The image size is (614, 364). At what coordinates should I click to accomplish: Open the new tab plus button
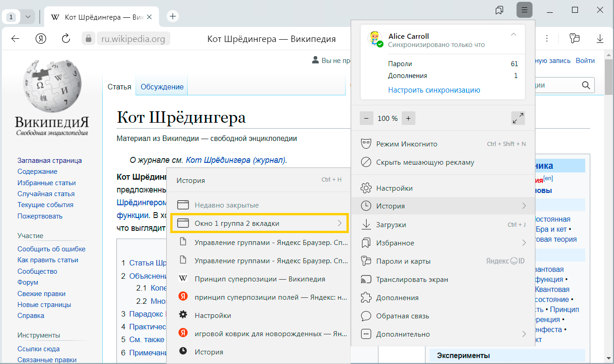(x=173, y=17)
